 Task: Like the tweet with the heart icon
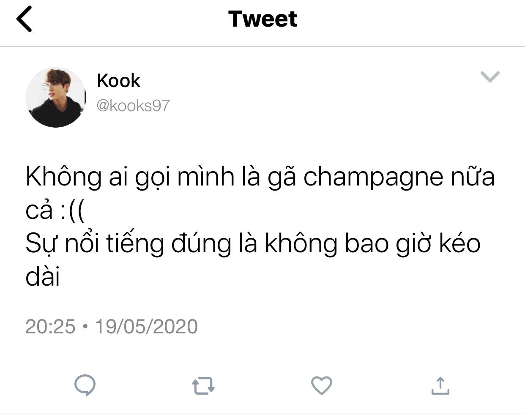point(322,385)
